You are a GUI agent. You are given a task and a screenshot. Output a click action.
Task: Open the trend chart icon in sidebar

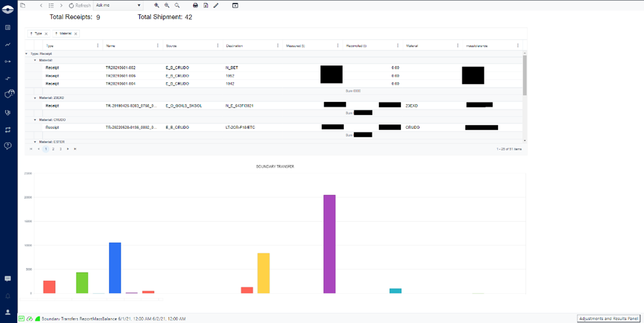[8, 45]
